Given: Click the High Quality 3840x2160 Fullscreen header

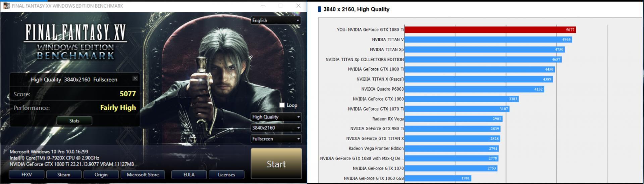Looking at the screenshot, I should pyautogui.click(x=74, y=80).
